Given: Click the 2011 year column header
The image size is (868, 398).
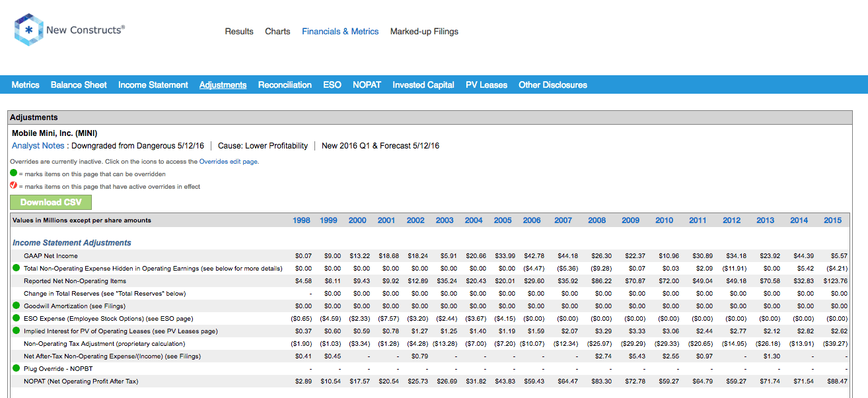Looking at the screenshot, I should tap(698, 220).
